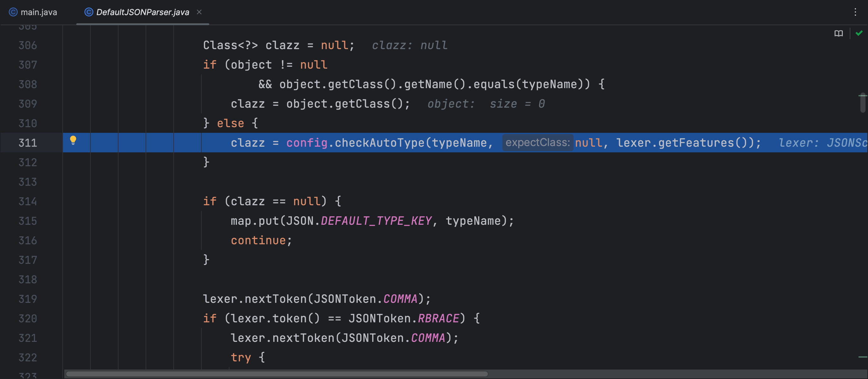Click the try keyword on line 322
Image resolution: width=868 pixels, height=379 pixels.
240,358
